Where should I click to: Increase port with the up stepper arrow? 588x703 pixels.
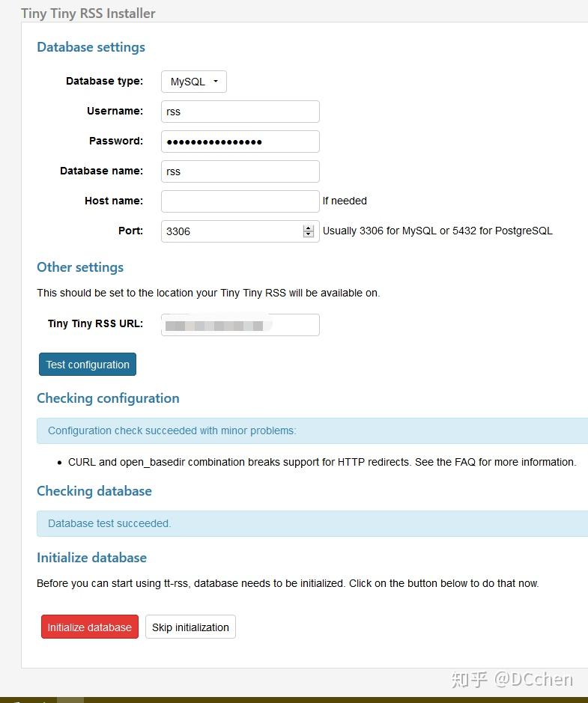[x=308, y=228]
